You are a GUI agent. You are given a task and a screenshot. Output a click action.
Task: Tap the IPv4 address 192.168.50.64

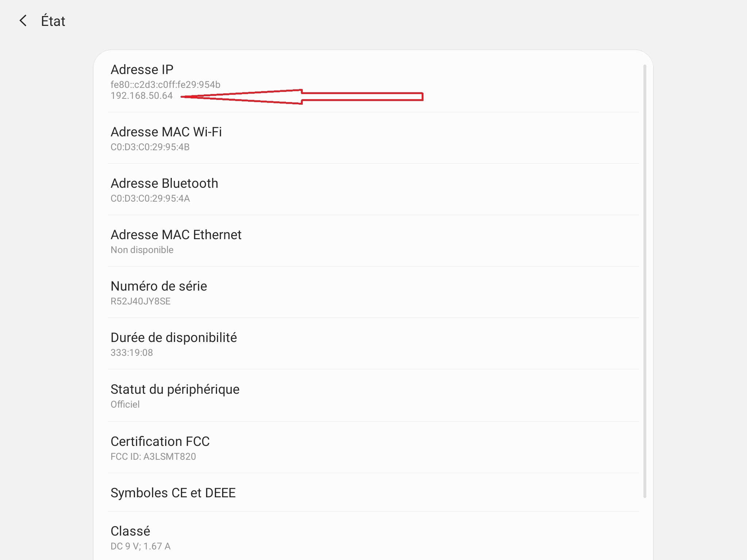pyautogui.click(x=142, y=96)
